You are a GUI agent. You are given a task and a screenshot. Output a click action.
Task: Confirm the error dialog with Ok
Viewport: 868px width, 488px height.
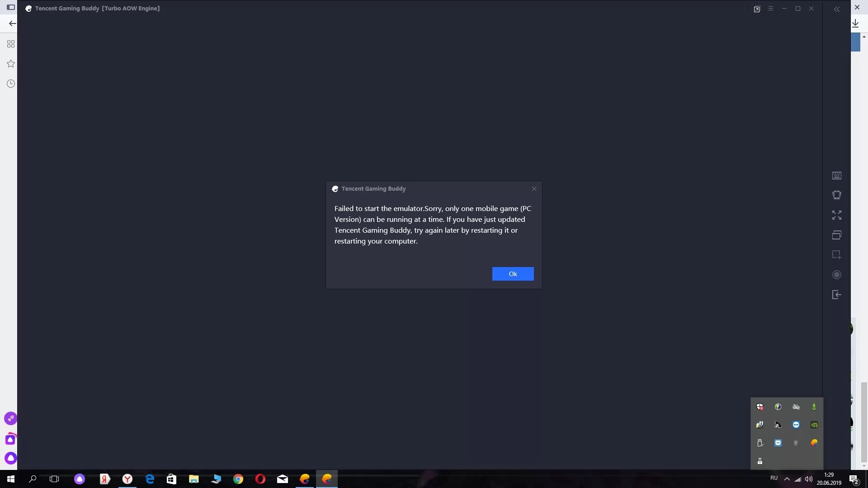click(x=513, y=274)
